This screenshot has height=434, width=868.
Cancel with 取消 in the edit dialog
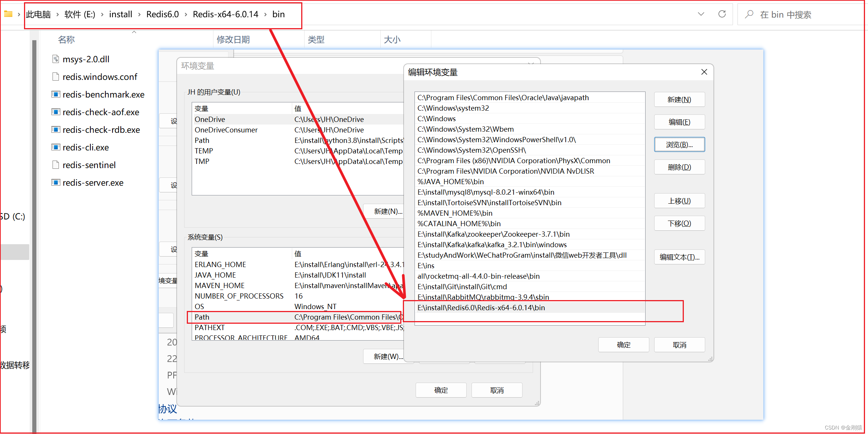click(679, 345)
